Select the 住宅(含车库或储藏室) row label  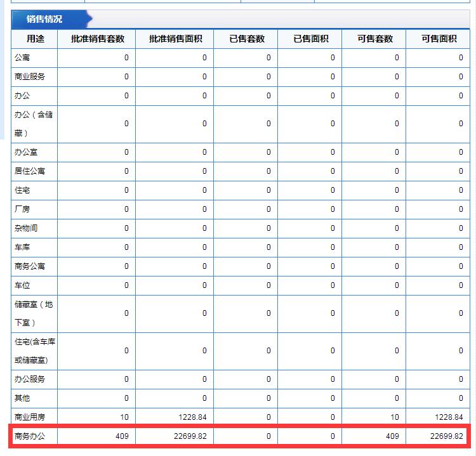coord(35,351)
